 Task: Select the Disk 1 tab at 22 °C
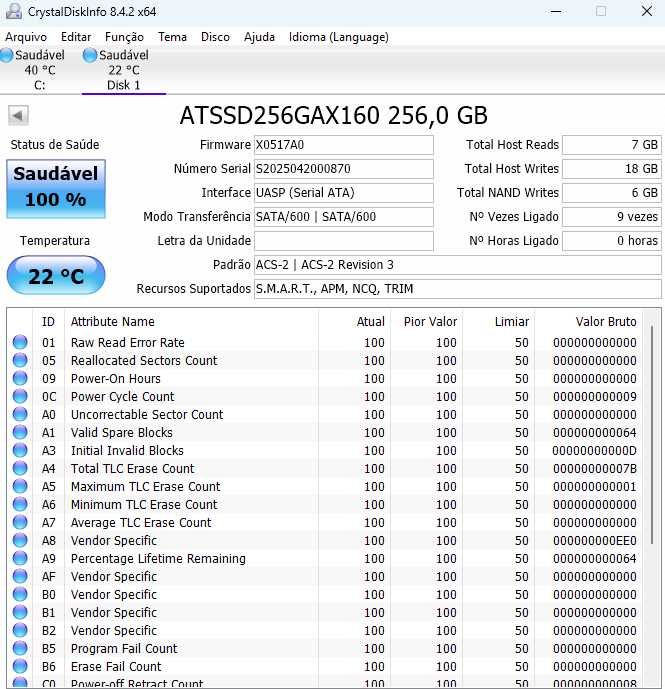124,70
